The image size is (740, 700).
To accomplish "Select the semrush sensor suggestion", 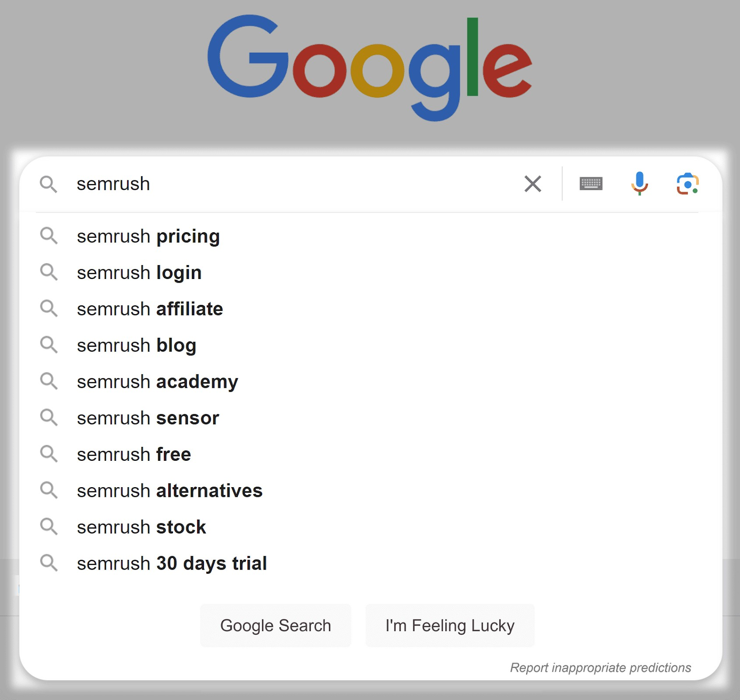I will tap(148, 418).
